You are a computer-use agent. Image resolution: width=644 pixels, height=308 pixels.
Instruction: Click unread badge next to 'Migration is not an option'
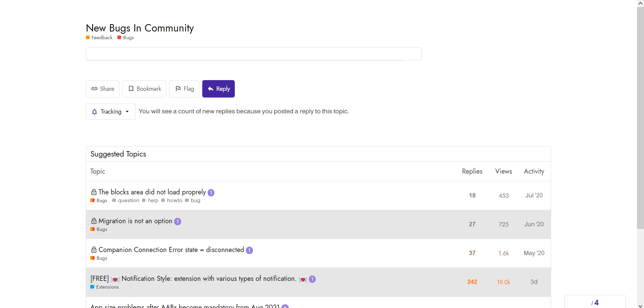[x=178, y=222]
